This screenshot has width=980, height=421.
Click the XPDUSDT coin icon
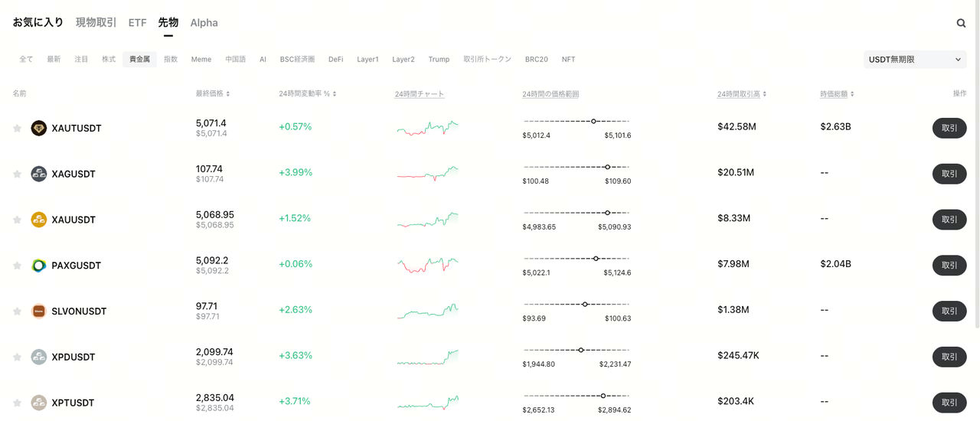tap(39, 357)
